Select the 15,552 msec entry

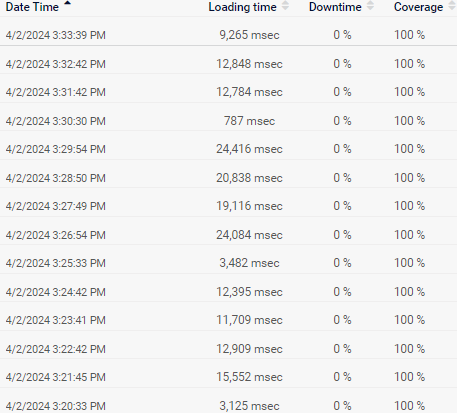point(228,377)
